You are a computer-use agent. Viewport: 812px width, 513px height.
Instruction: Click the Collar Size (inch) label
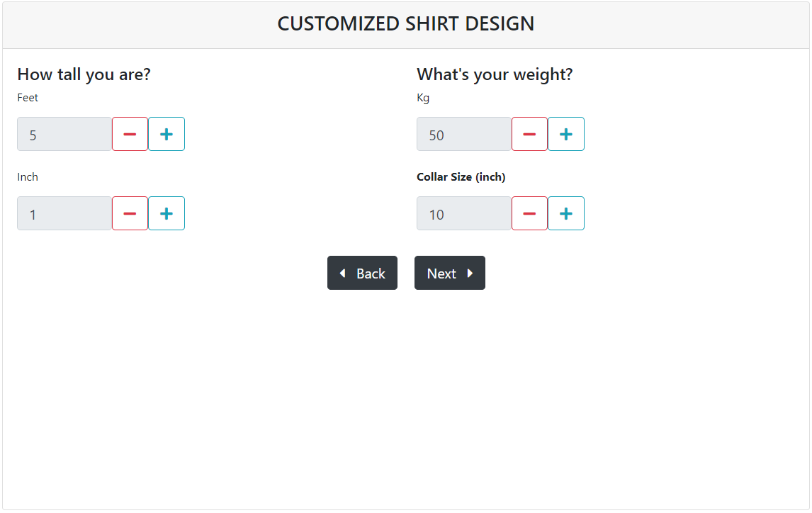461,177
